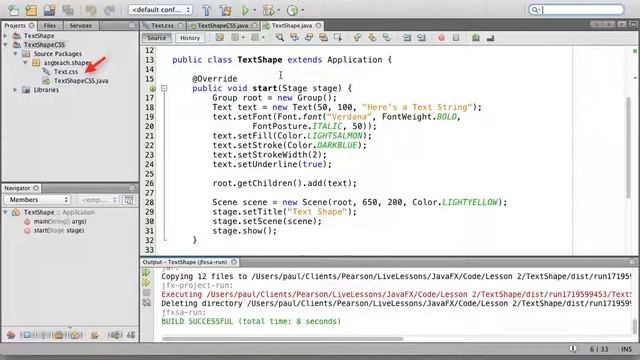Select TextShapeCSS.java in project tree

[81, 81]
